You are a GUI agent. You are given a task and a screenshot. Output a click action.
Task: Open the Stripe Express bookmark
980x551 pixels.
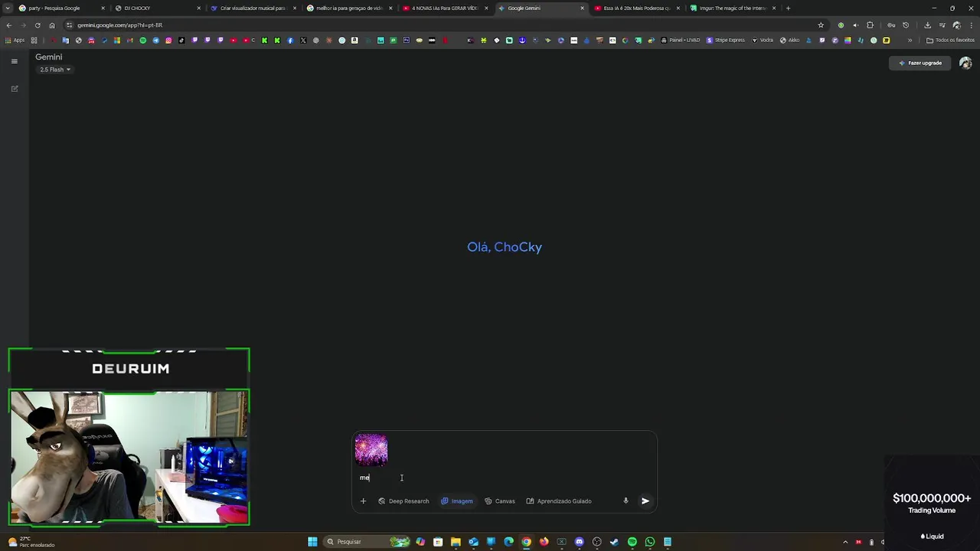pos(725,41)
